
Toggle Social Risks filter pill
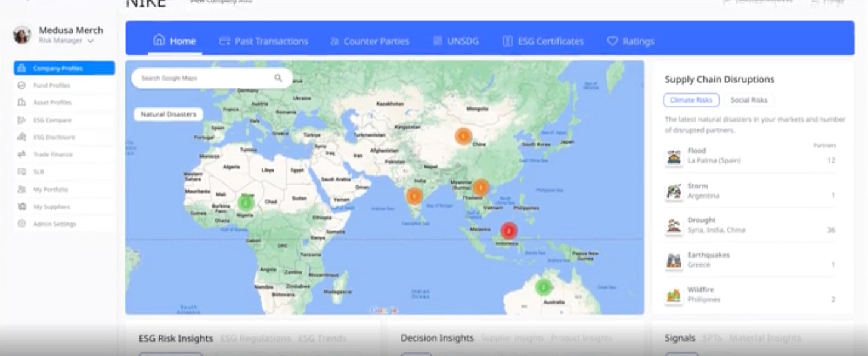coord(749,100)
